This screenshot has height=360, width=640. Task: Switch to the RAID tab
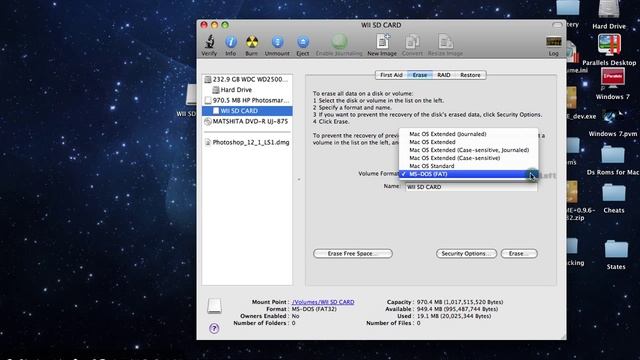(x=444, y=75)
